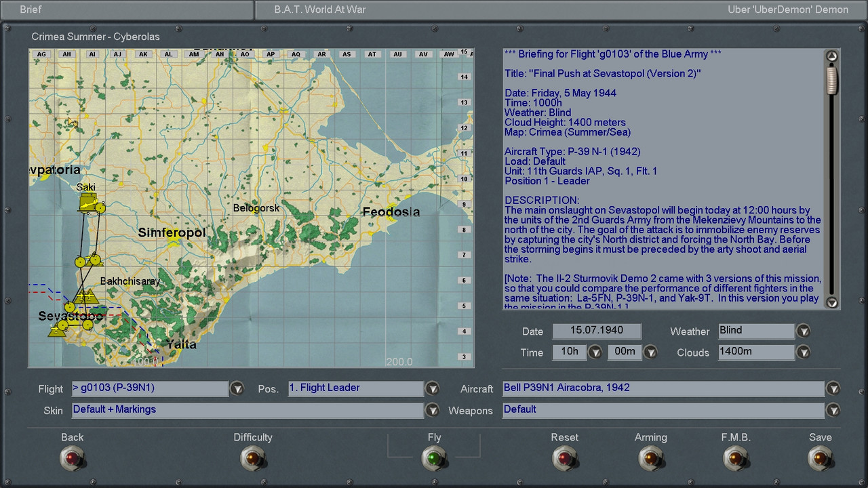Click Feodosia city label on map

click(x=391, y=211)
